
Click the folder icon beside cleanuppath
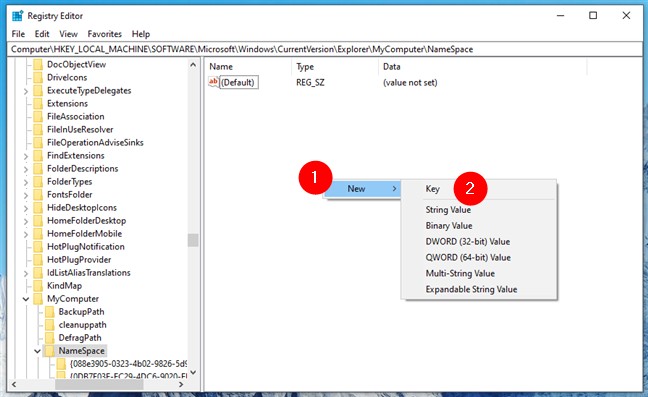tap(50, 325)
